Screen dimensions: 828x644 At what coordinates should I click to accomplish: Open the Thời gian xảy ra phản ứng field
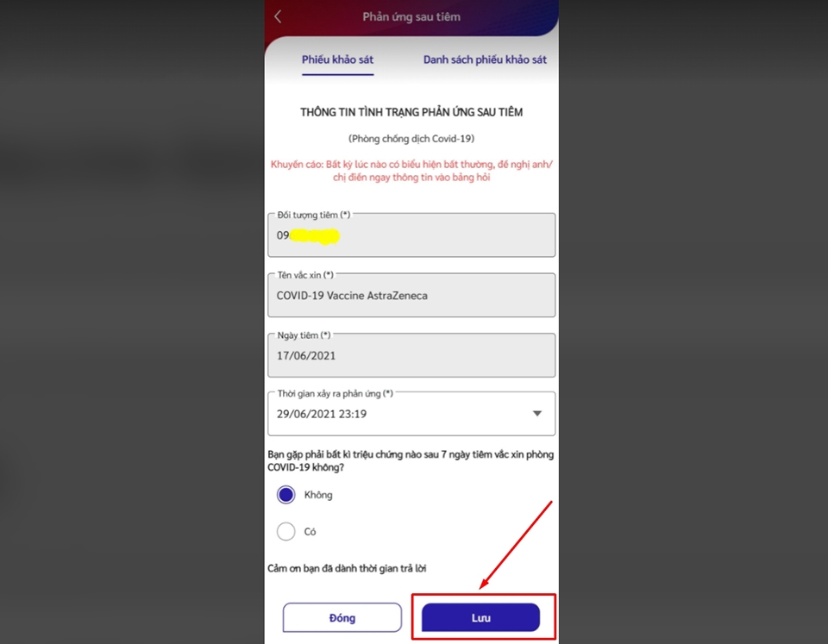pos(411,413)
